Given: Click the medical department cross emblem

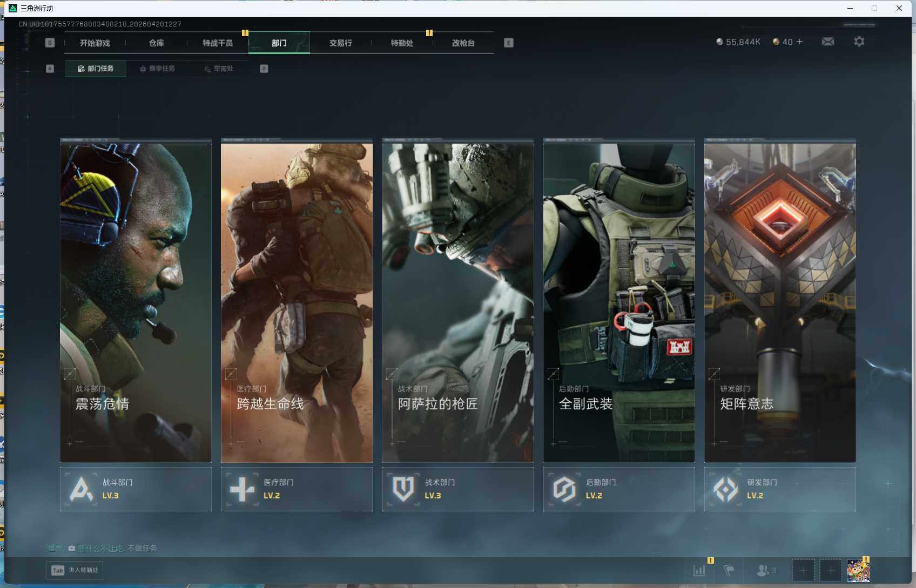Looking at the screenshot, I should [x=241, y=489].
